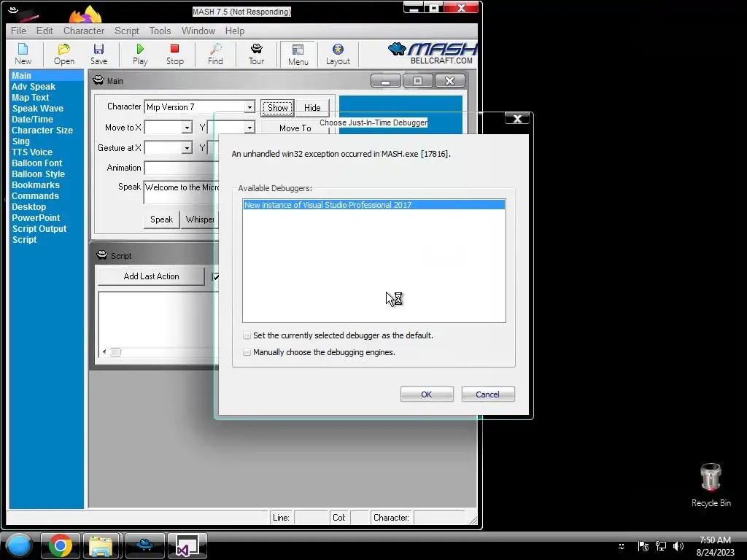Expand the Move to X dropdown
Screen dimensions: 747x560
[x=187, y=127]
